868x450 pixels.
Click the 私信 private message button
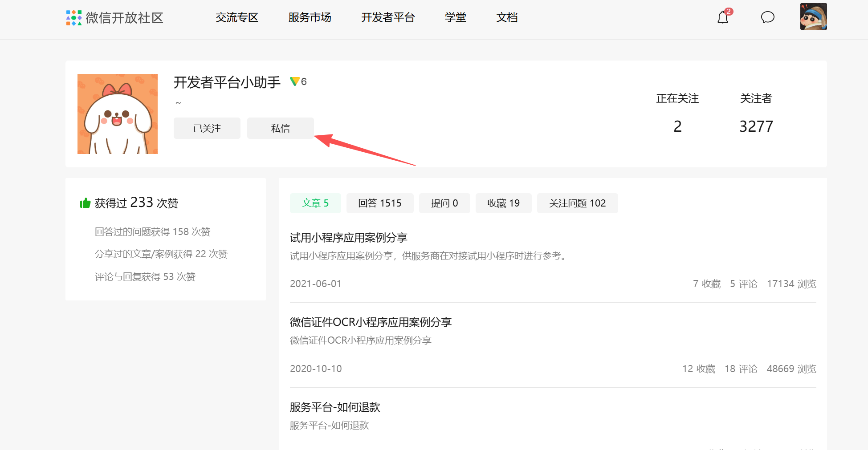pos(281,128)
